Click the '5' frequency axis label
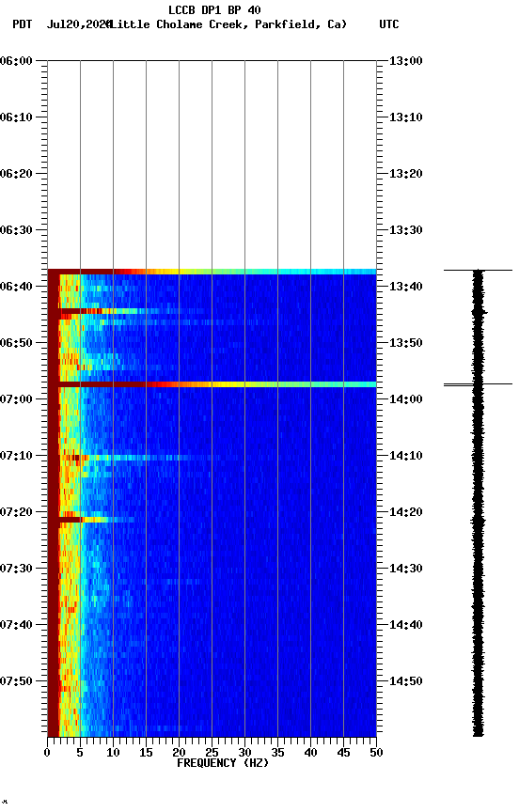Viewport: 519px width, 812px height. 80,753
